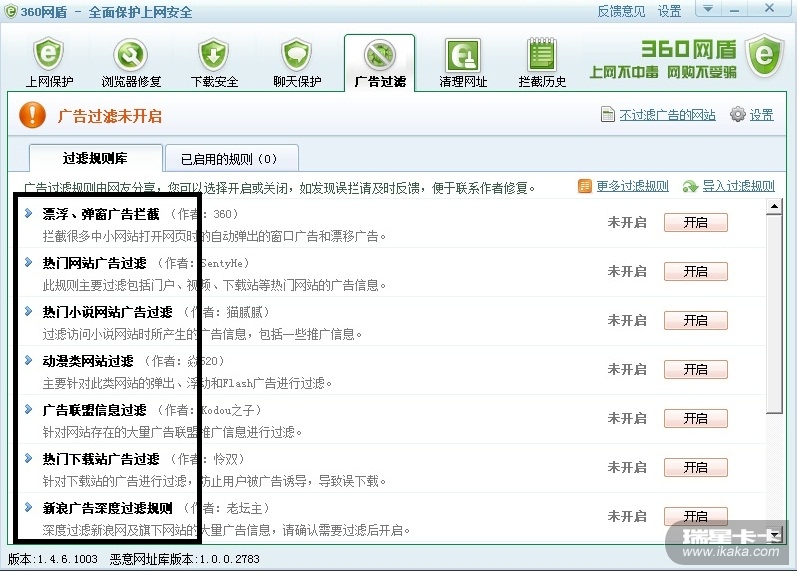Viewport: 797px width, 571px height.
Task: Select the 广告过滤 tab
Action: coord(380,63)
